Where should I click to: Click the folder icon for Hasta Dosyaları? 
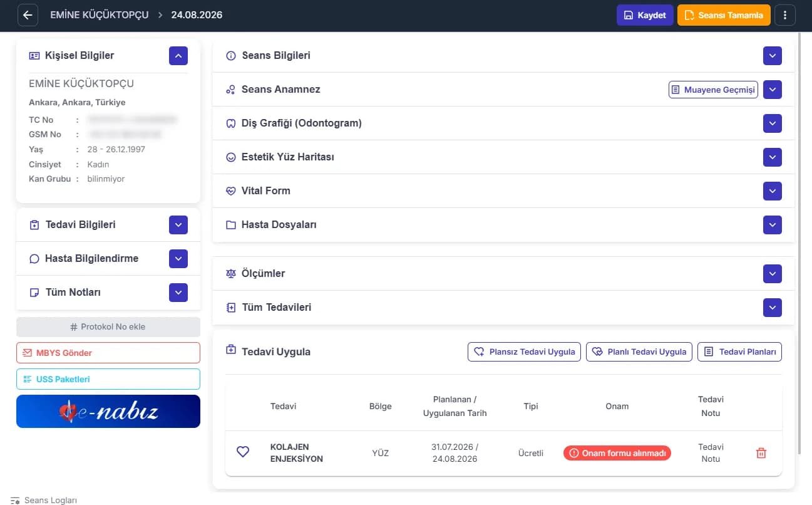point(230,225)
